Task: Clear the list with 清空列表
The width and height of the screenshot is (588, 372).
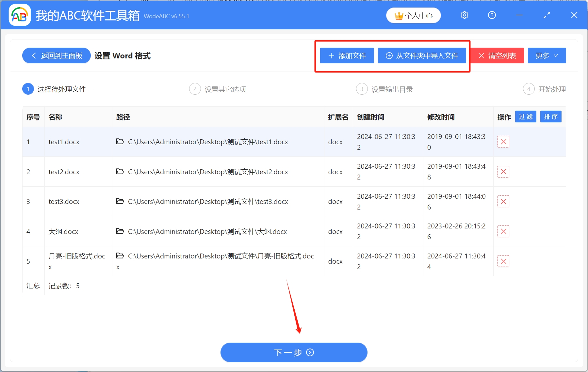Action: pos(497,55)
